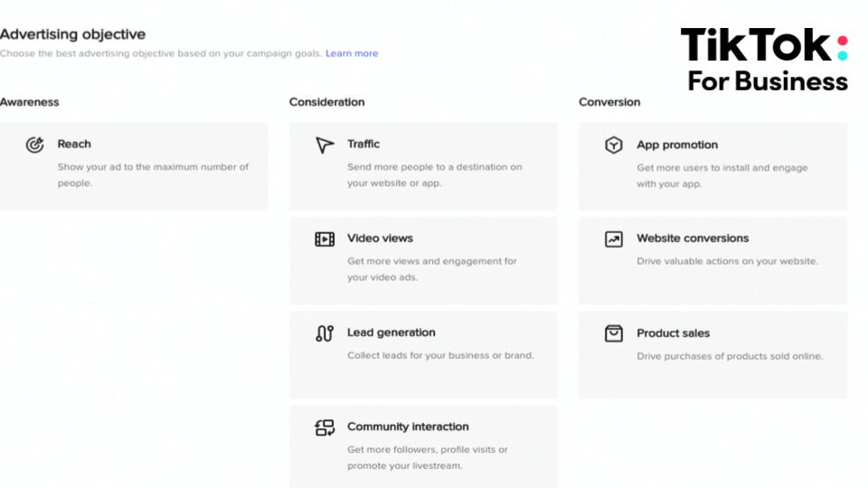Image resolution: width=868 pixels, height=488 pixels.
Task: Click the Product sales card description
Action: (x=730, y=356)
